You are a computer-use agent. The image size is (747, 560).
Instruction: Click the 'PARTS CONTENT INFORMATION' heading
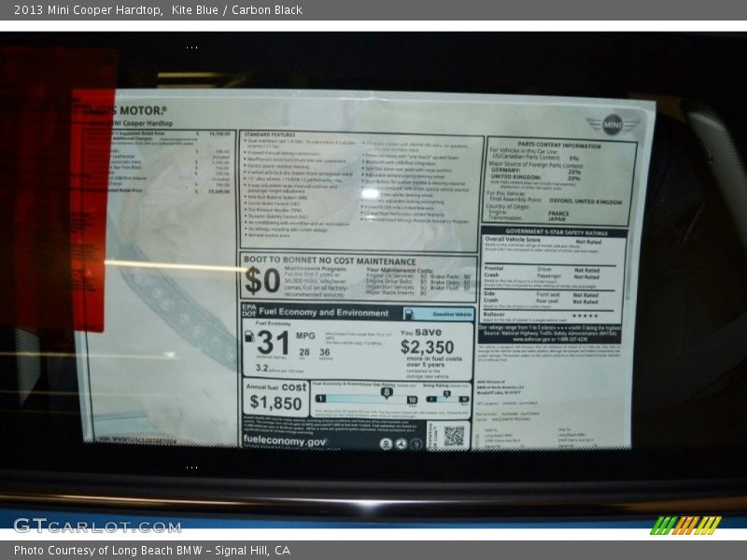click(x=559, y=146)
